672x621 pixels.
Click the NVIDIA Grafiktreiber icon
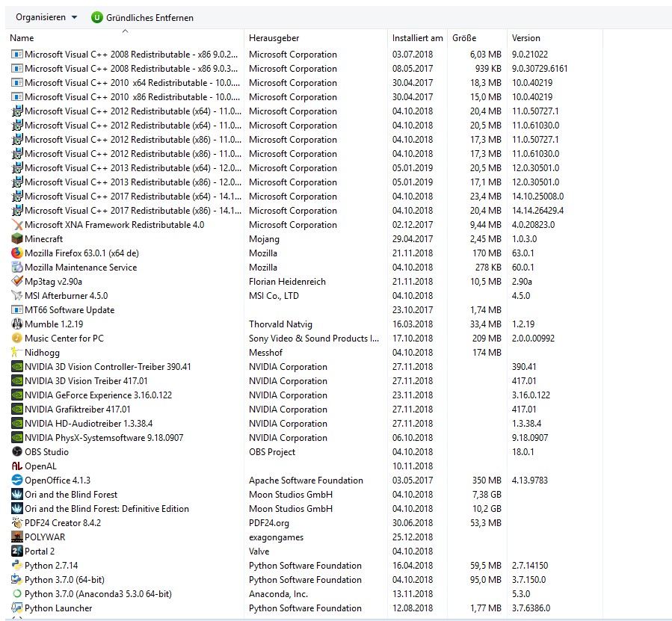[16, 409]
